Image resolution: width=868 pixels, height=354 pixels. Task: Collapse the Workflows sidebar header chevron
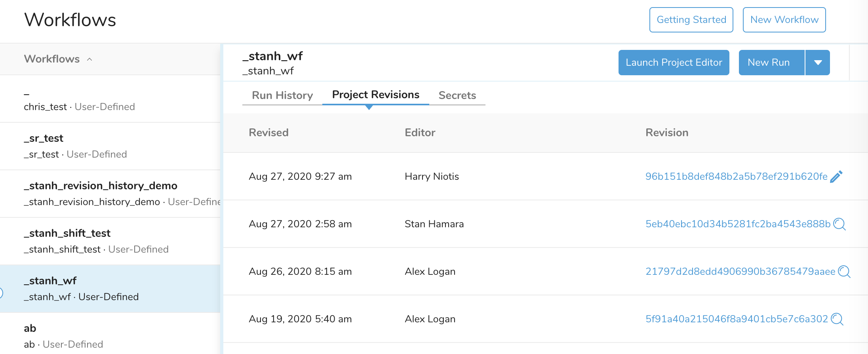tap(89, 59)
